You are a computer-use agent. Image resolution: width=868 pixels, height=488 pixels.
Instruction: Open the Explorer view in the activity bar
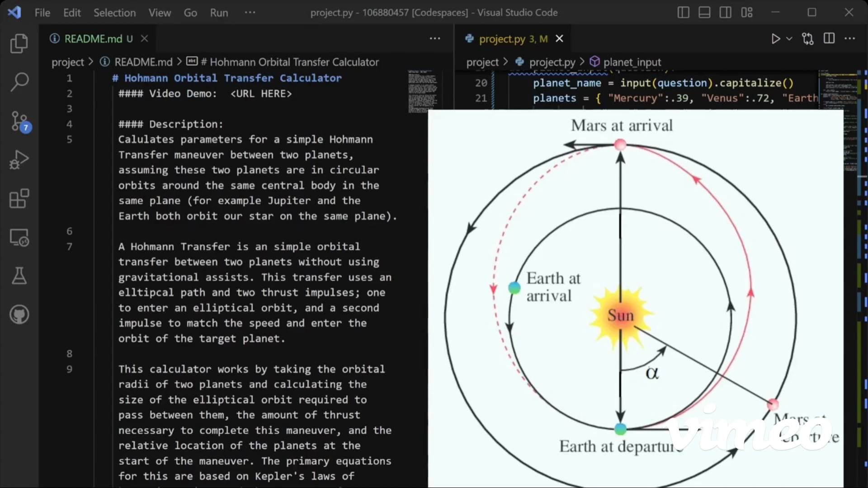click(x=19, y=43)
